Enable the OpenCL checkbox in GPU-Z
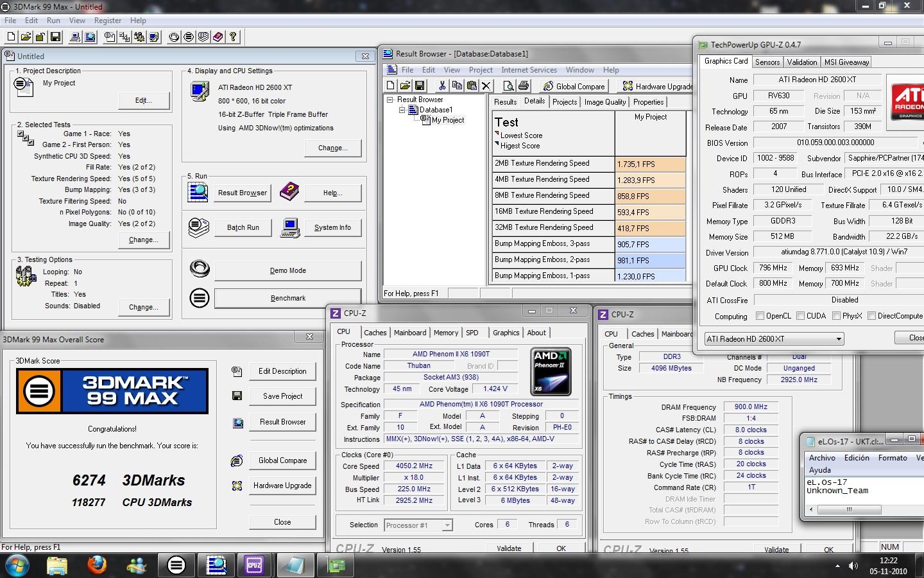Screen dimensions: 924x578 coord(760,316)
